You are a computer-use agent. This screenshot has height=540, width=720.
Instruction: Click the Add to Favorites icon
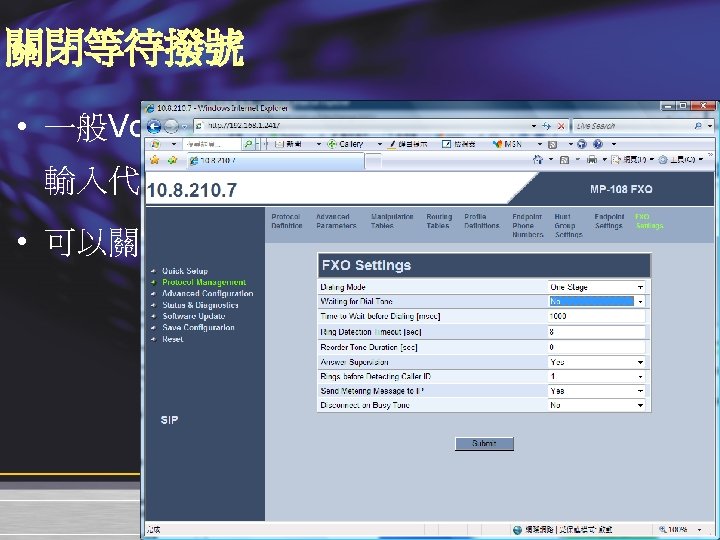(x=173, y=160)
